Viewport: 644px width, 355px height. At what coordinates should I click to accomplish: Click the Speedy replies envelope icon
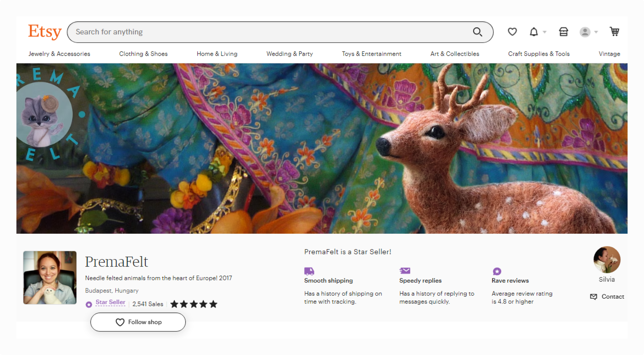click(x=405, y=271)
